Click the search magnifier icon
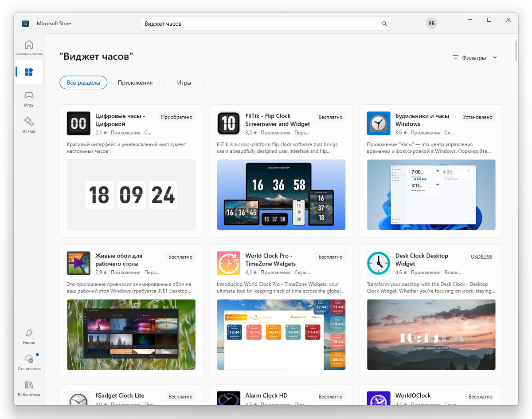This screenshot has height=419, width=532. point(384,24)
